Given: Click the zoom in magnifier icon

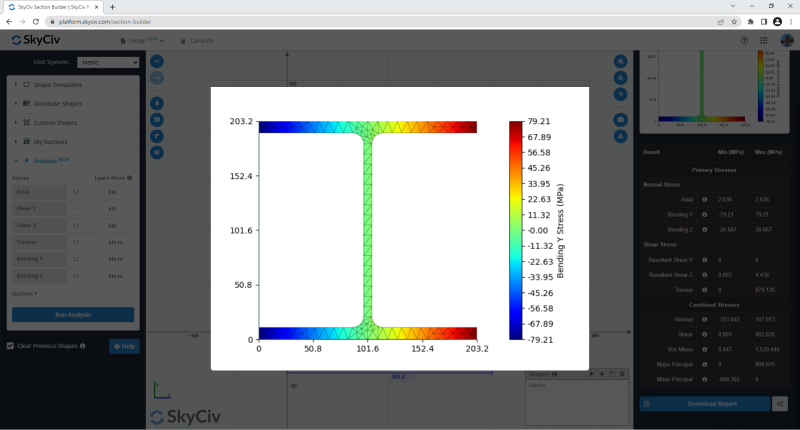Looking at the screenshot, I should (x=621, y=61).
